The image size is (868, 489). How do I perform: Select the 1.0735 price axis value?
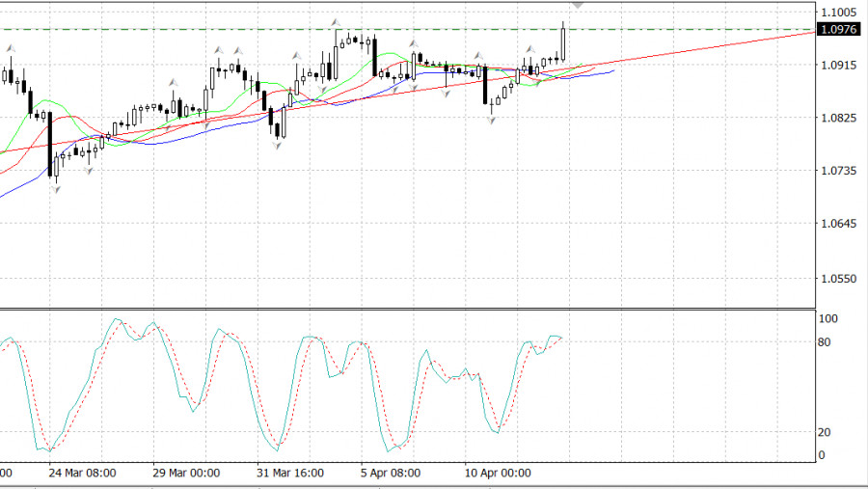pyautogui.click(x=839, y=171)
